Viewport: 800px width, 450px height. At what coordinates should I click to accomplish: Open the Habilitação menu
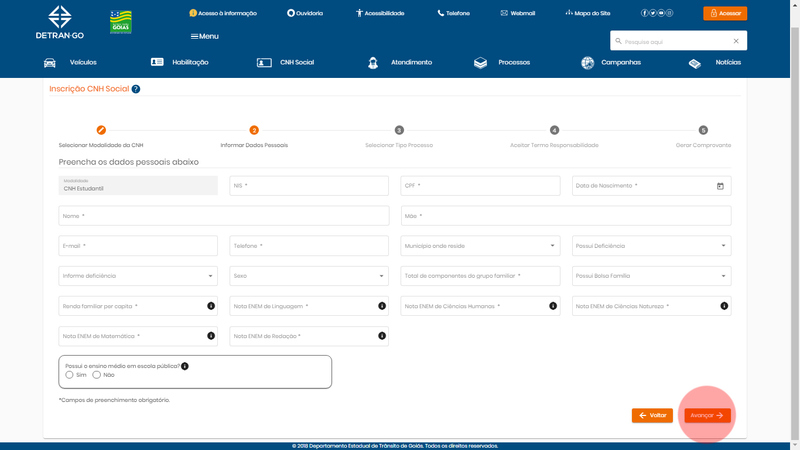pyautogui.click(x=180, y=62)
